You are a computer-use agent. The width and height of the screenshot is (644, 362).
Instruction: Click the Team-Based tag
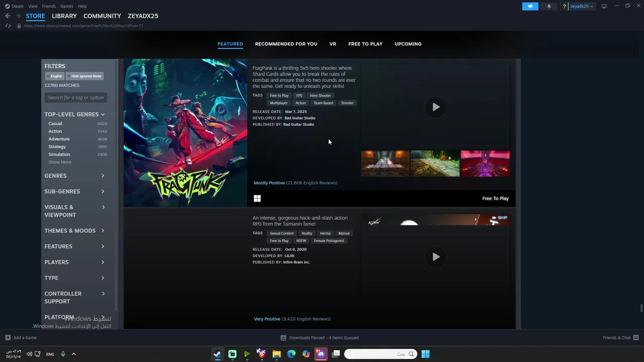(323, 103)
